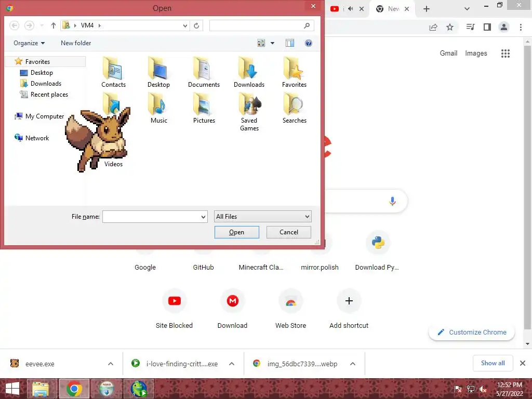Viewport: 532px width, 399px height.
Task: Expand VM4 breadcrumb arrow
Action: (x=99, y=25)
